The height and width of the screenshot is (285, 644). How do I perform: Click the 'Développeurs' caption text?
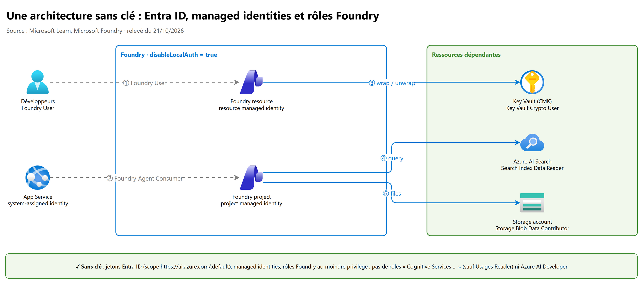[x=38, y=101]
